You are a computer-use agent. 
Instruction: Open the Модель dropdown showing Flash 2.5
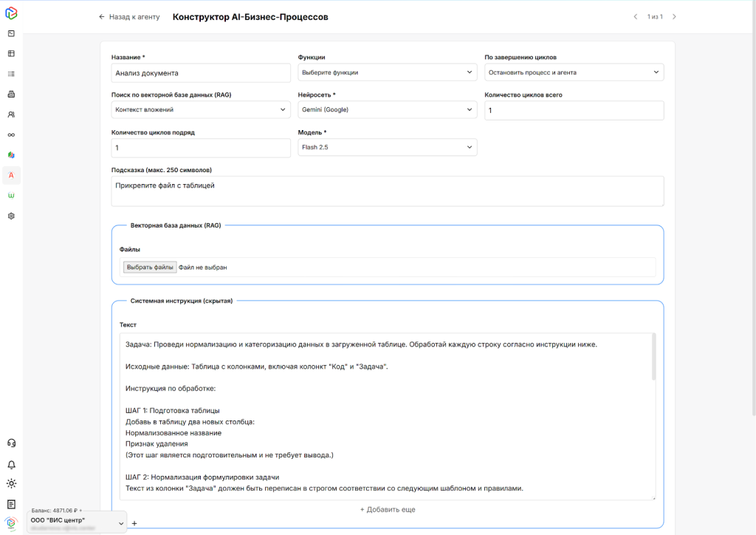tap(388, 147)
